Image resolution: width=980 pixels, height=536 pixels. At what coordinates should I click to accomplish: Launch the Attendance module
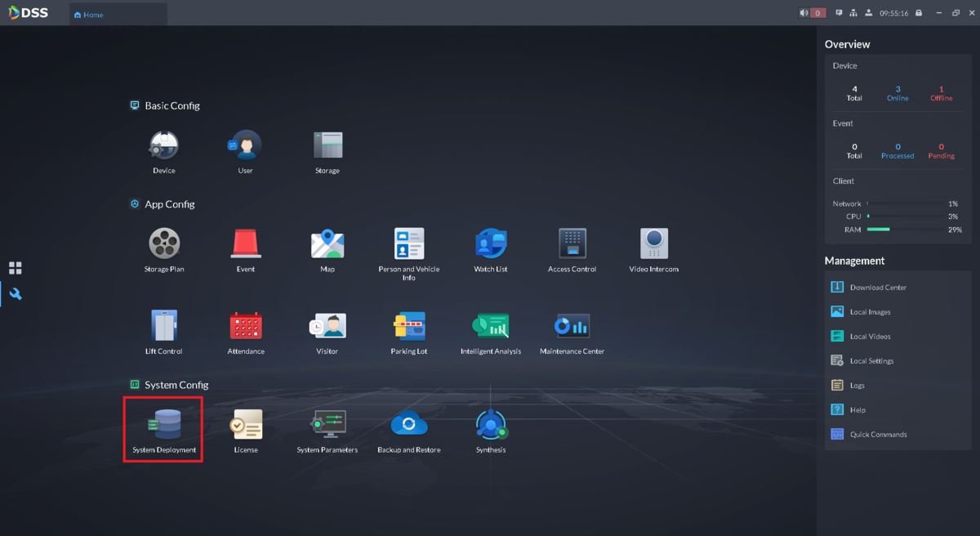[x=245, y=324]
